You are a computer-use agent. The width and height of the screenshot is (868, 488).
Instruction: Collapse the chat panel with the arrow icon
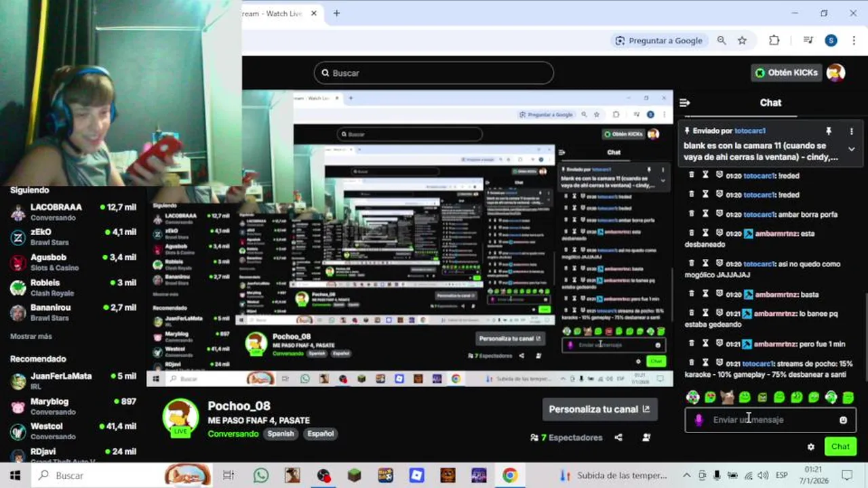click(x=685, y=103)
